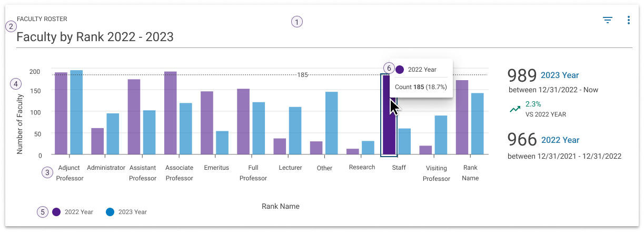Select the Adjunct Professor 2023 blue bar
Viewport: 644px width, 232px height.
coord(76,112)
